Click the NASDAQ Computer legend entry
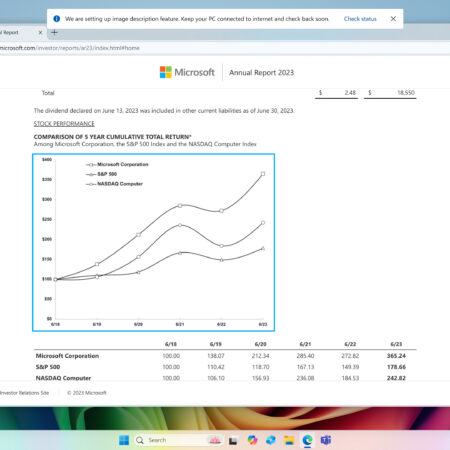Viewport: 450px width, 450px height. (114, 184)
